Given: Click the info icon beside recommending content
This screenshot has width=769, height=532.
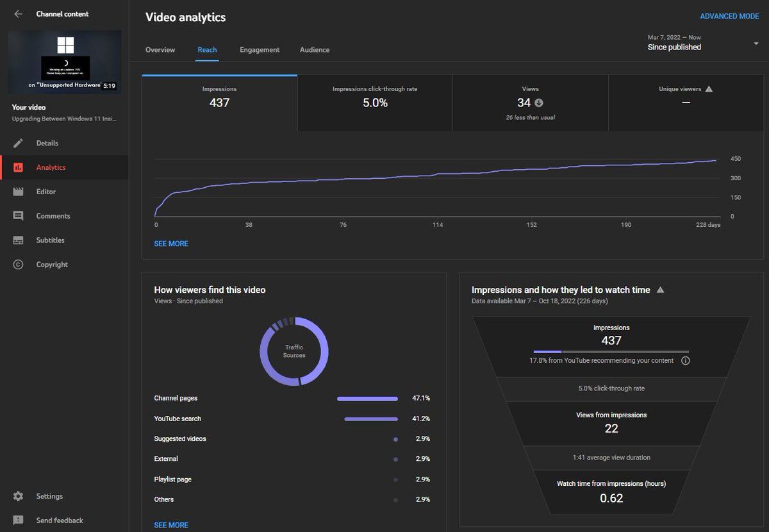Looking at the screenshot, I should [x=686, y=361].
